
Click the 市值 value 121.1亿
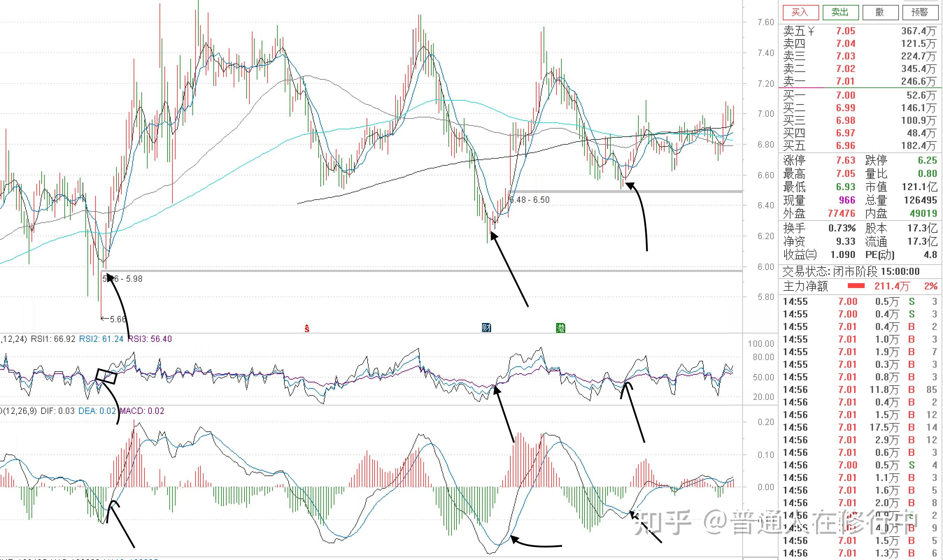click(920, 186)
